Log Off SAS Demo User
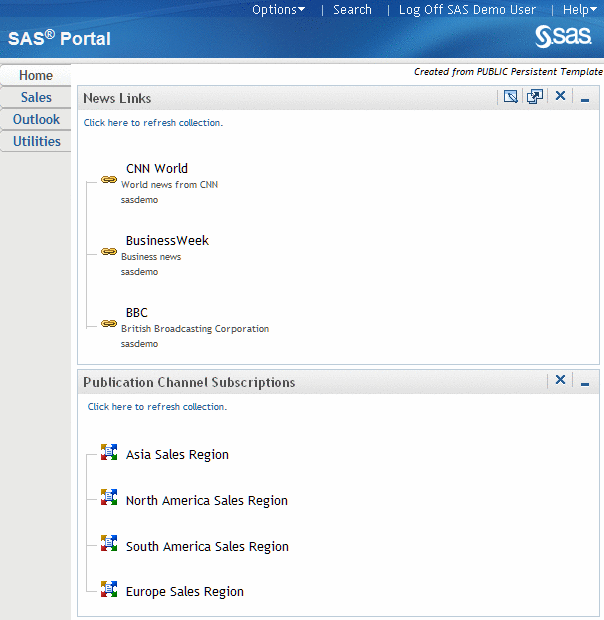604x620 pixels. tap(467, 9)
